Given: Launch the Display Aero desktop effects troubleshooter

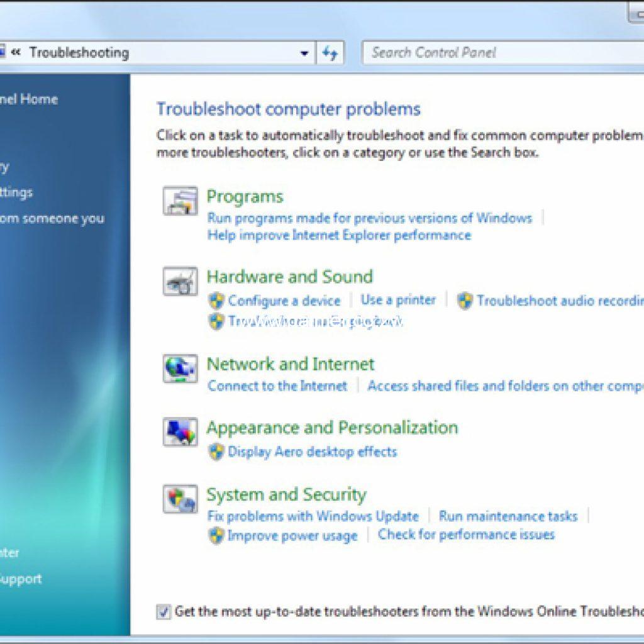Looking at the screenshot, I should (313, 452).
